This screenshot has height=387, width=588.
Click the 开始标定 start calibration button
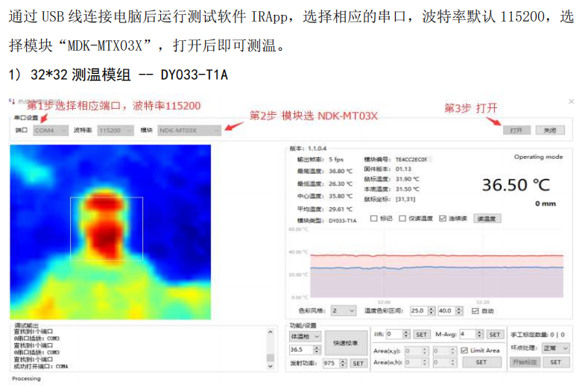point(523,362)
